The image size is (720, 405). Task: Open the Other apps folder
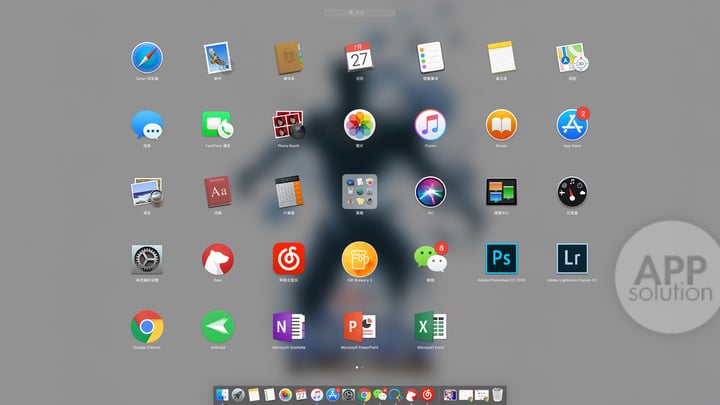(x=360, y=192)
